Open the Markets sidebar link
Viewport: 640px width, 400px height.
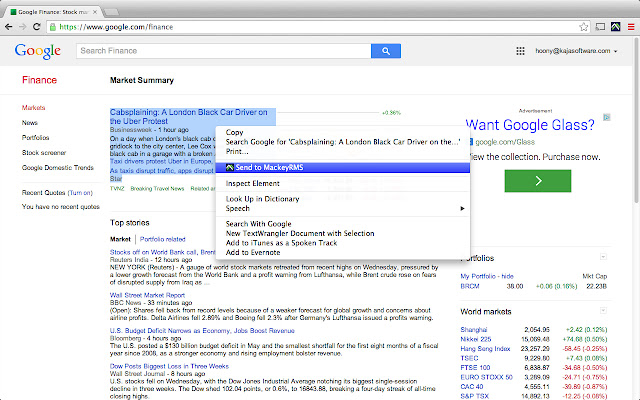(33, 108)
